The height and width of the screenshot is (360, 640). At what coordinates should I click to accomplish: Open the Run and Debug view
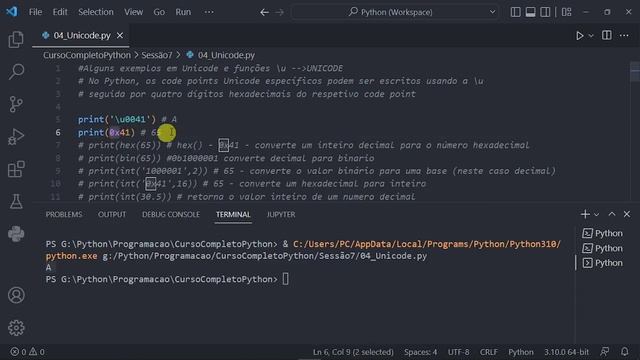[16, 137]
